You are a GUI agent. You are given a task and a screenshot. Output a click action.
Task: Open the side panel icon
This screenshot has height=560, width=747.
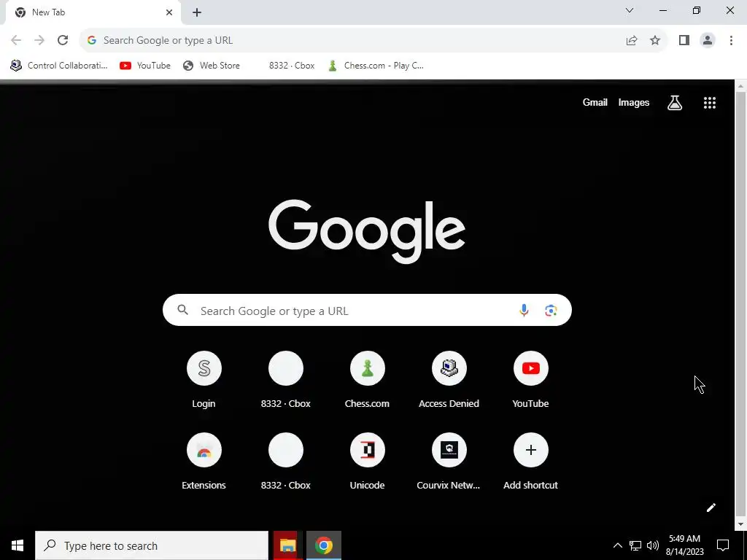point(684,41)
